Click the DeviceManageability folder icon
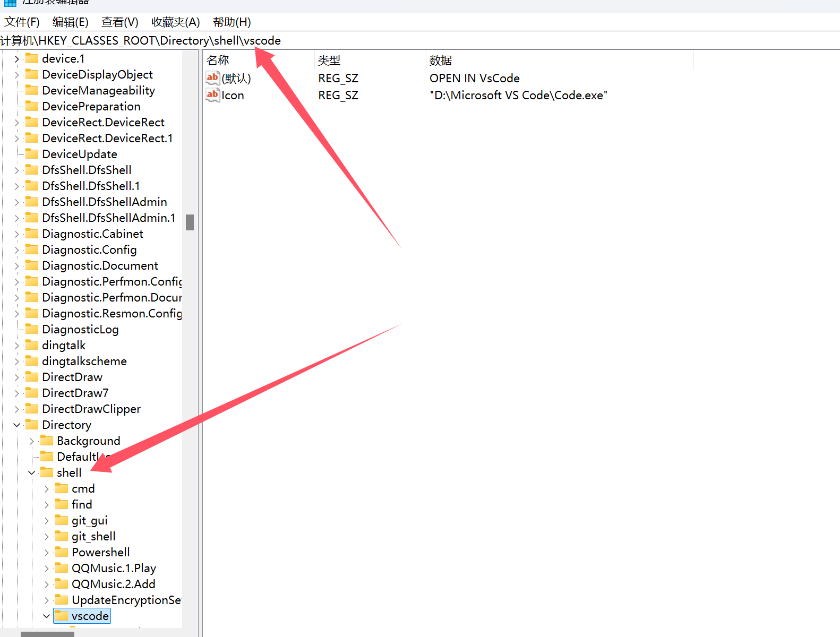The width and height of the screenshot is (840, 637). pyautogui.click(x=32, y=90)
